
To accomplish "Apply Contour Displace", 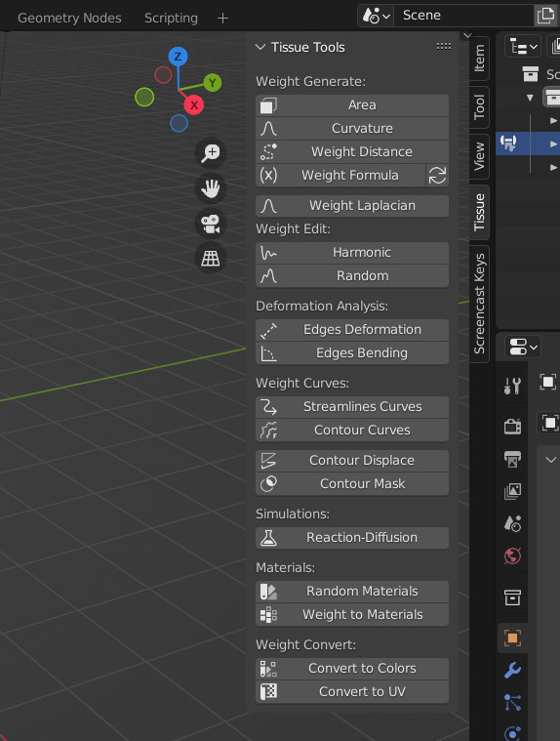I will pos(352,460).
